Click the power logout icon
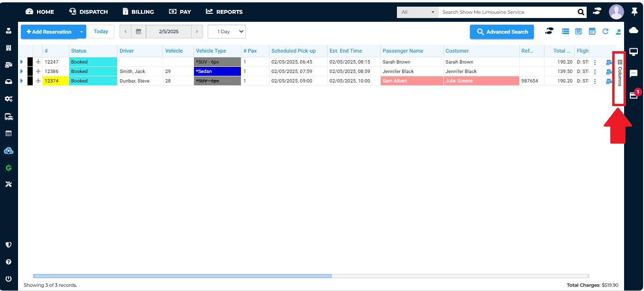This screenshot has width=644, height=291. tap(9, 279)
